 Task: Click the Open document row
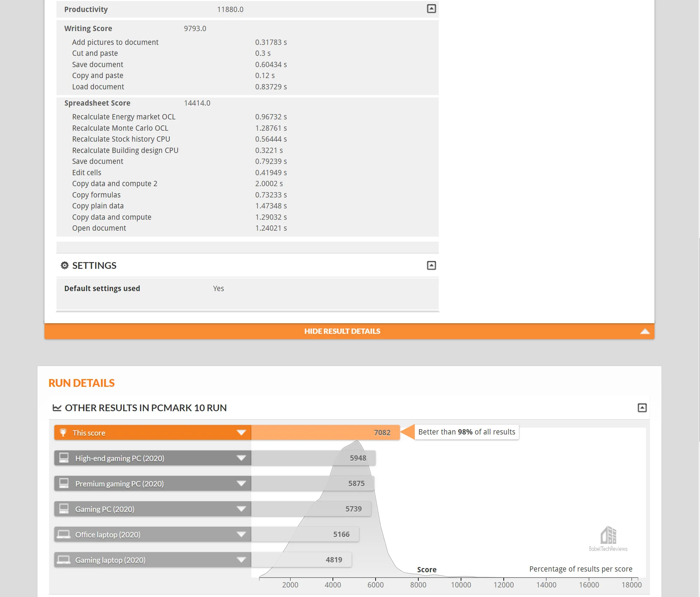coord(179,228)
